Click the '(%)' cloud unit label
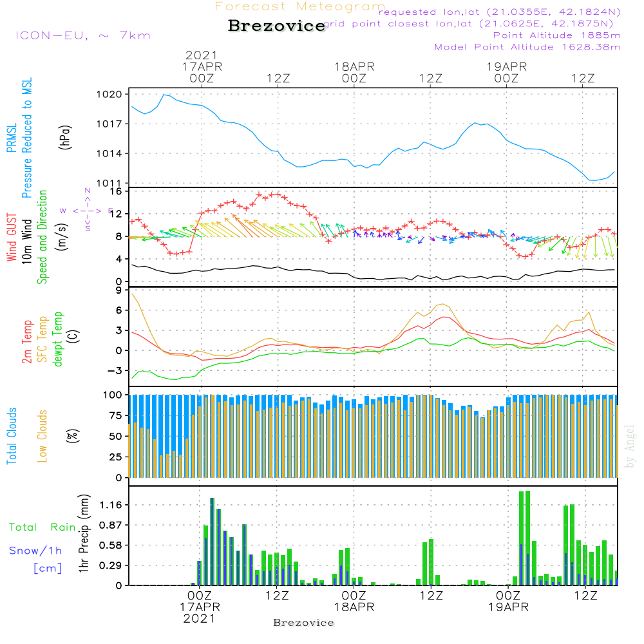The image size is (644, 644). coord(72,436)
